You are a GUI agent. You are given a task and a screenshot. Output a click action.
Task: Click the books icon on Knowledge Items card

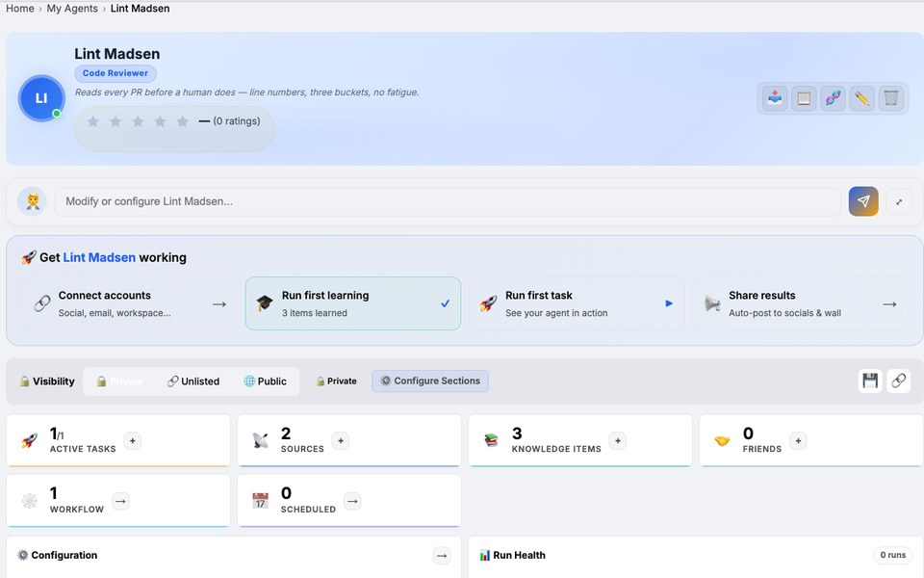tap(492, 440)
